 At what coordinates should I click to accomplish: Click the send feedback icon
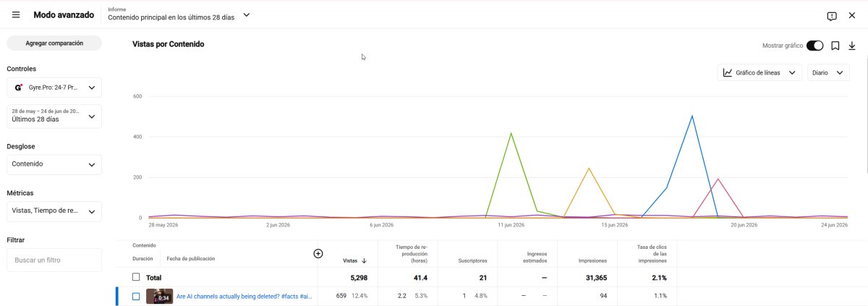coord(832,16)
